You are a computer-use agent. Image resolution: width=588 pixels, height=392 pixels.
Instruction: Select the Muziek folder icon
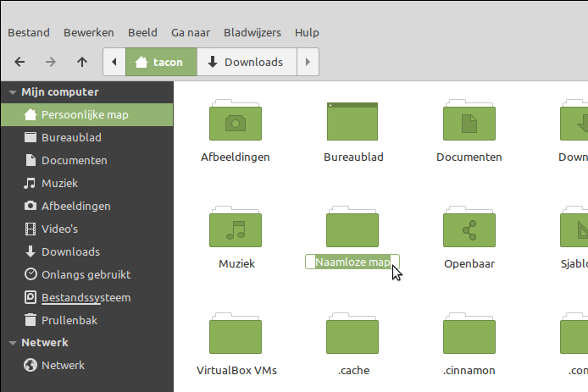(235, 229)
